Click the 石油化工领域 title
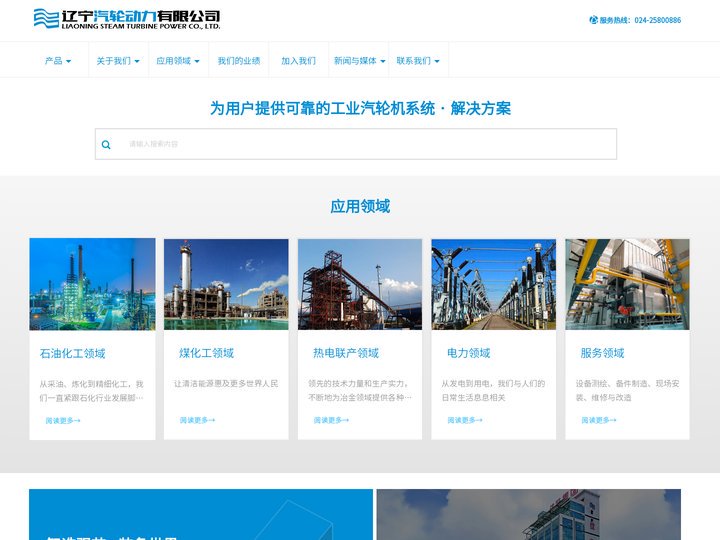 [73, 353]
